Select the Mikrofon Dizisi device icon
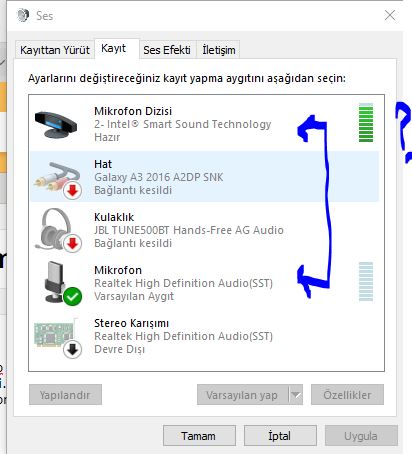Screen dimensions: 412x454 click(x=56, y=125)
